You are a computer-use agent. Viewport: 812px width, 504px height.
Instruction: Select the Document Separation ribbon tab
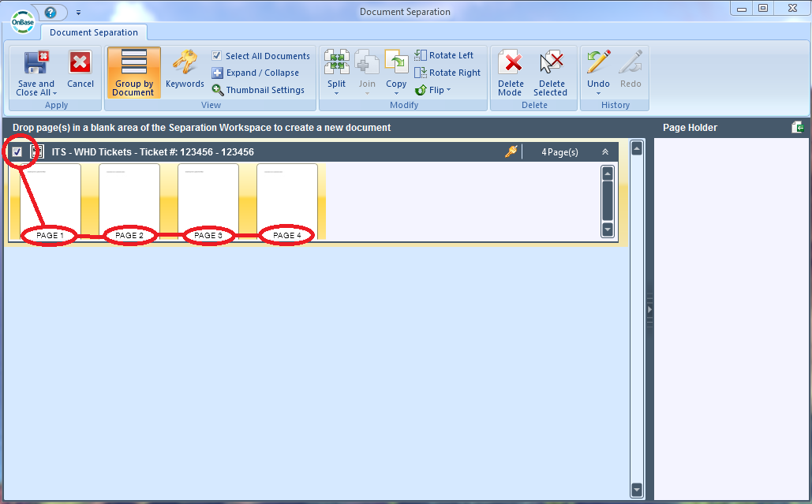point(94,32)
